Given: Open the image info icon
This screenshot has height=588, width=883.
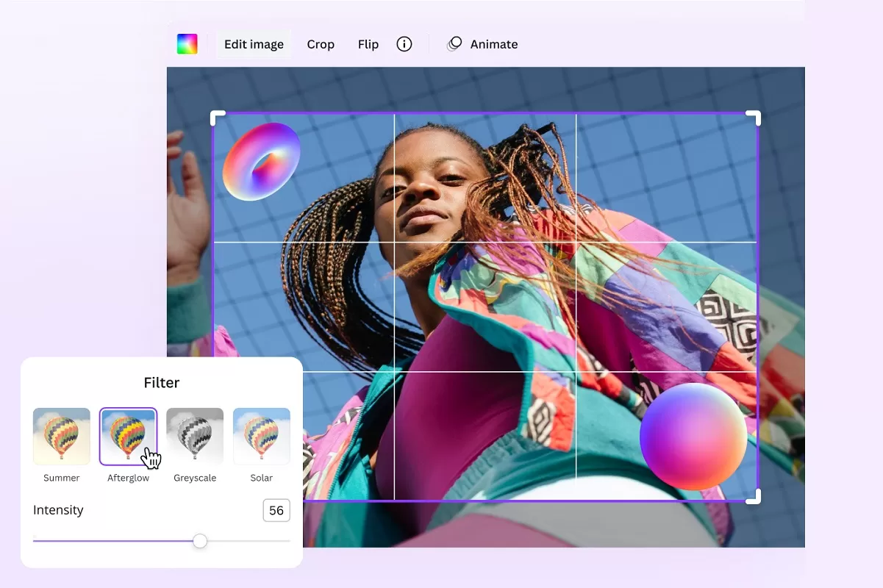Looking at the screenshot, I should pyautogui.click(x=404, y=44).
